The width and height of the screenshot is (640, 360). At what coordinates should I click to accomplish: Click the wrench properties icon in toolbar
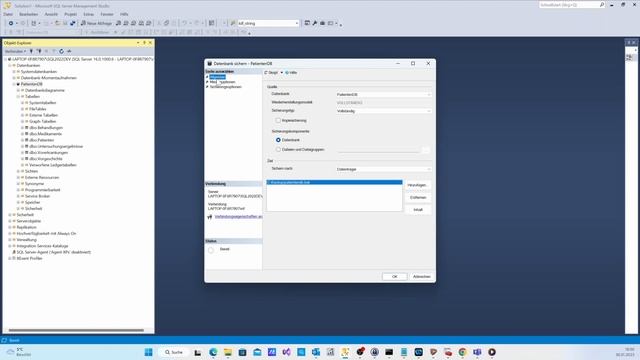(315, 23)
